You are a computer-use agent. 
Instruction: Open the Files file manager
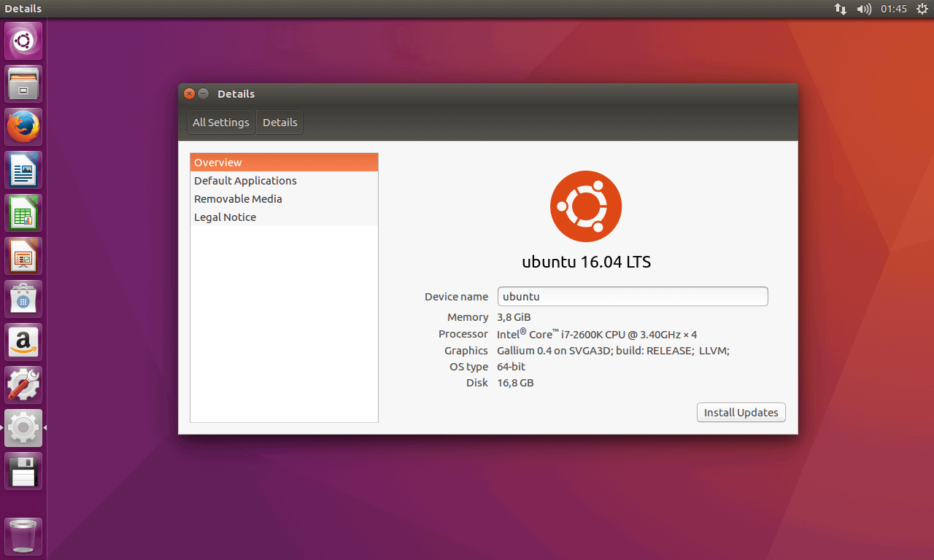[23, 83]
